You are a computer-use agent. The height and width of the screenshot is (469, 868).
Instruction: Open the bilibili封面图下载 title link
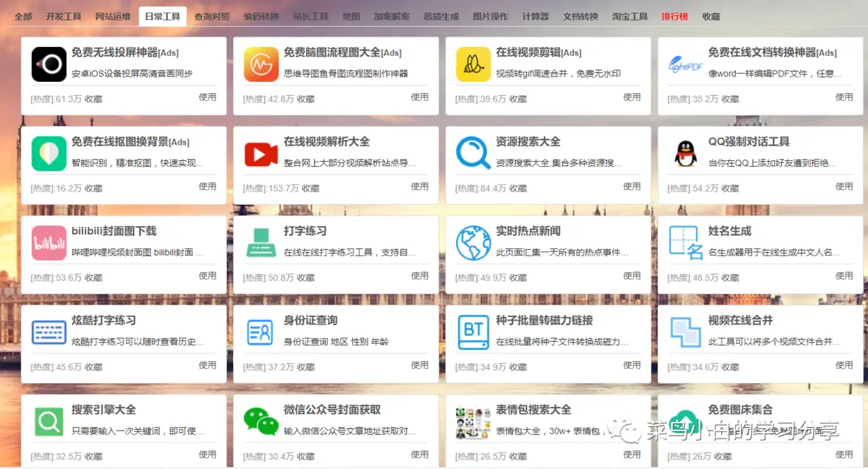[114, 231]
